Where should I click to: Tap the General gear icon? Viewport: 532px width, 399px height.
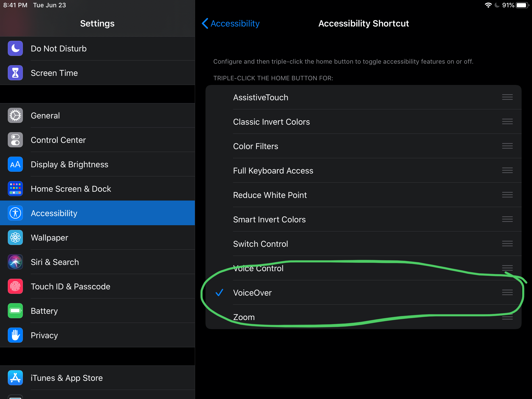[x=15, y=116]
